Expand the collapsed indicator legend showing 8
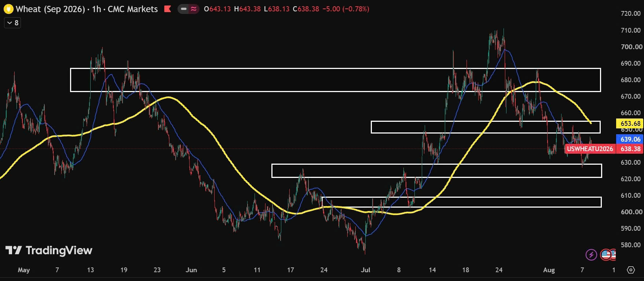This screenshot has height=281, width=644. [x=12, y=23]
